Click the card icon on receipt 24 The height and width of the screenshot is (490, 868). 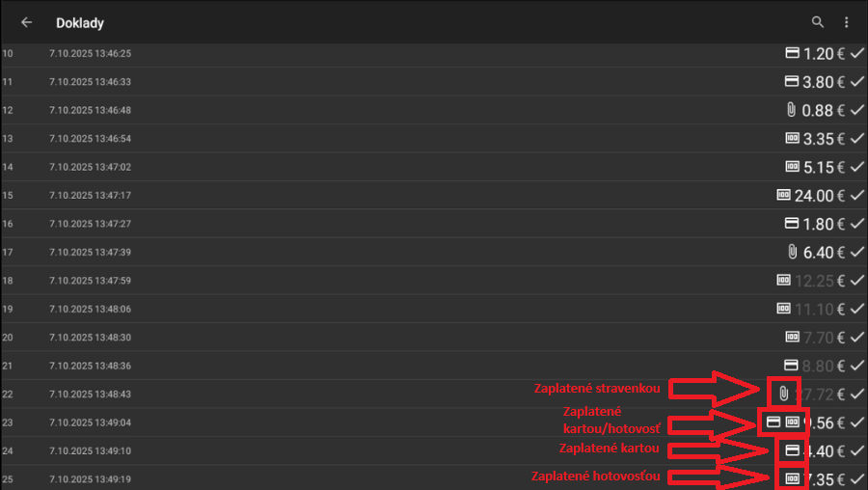tap(792, 449)
